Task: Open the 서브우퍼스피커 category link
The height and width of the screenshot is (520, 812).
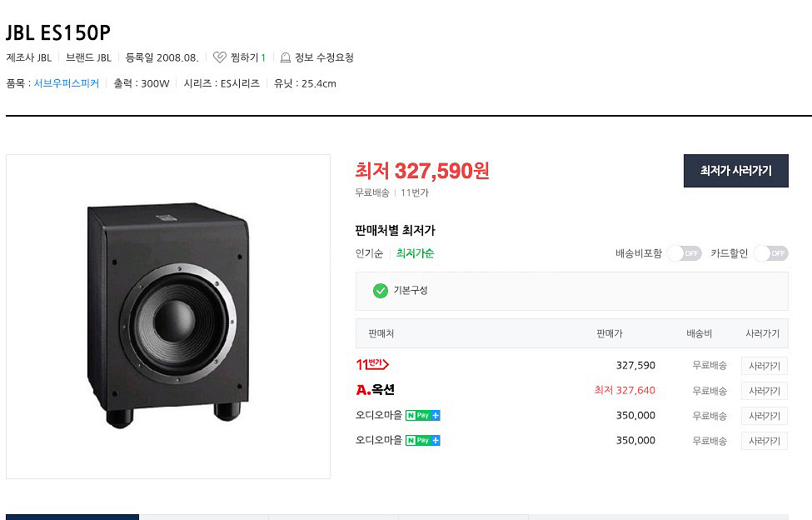Action: click(x=67, y=83)
